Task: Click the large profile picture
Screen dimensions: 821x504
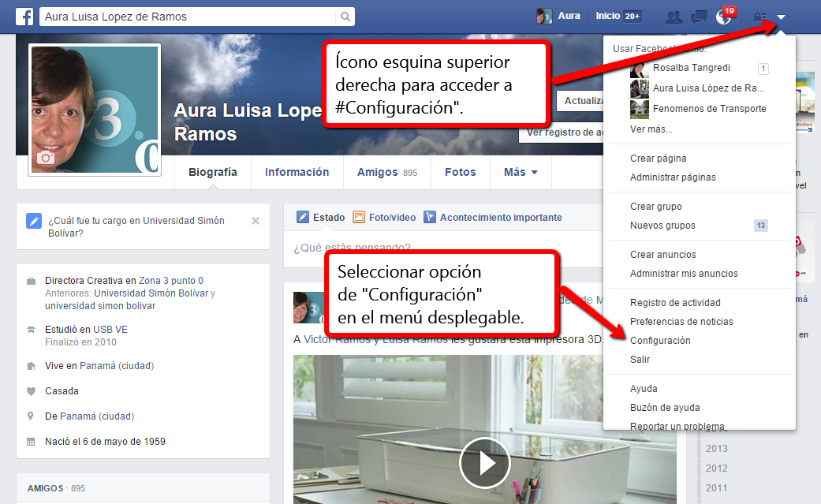Action: pos(95,110)
